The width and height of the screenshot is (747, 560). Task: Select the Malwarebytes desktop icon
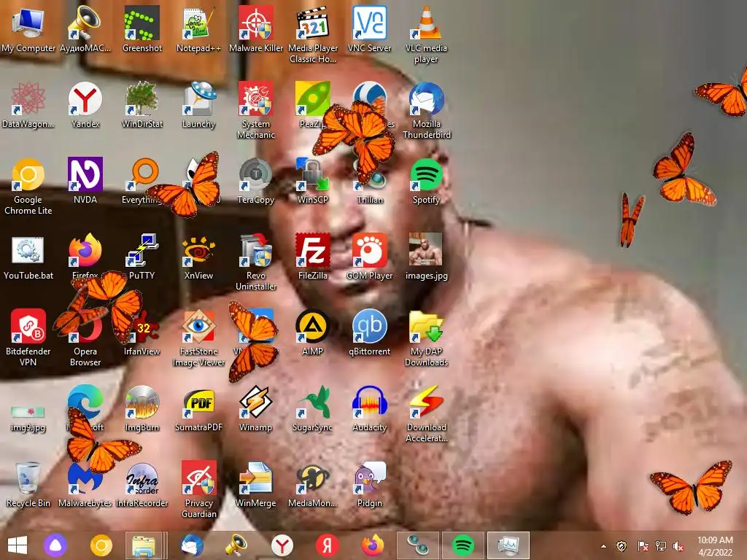pos(85,484)
